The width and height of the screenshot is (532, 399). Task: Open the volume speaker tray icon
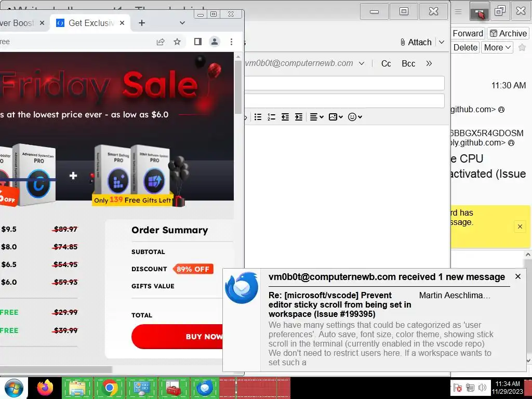482,388
